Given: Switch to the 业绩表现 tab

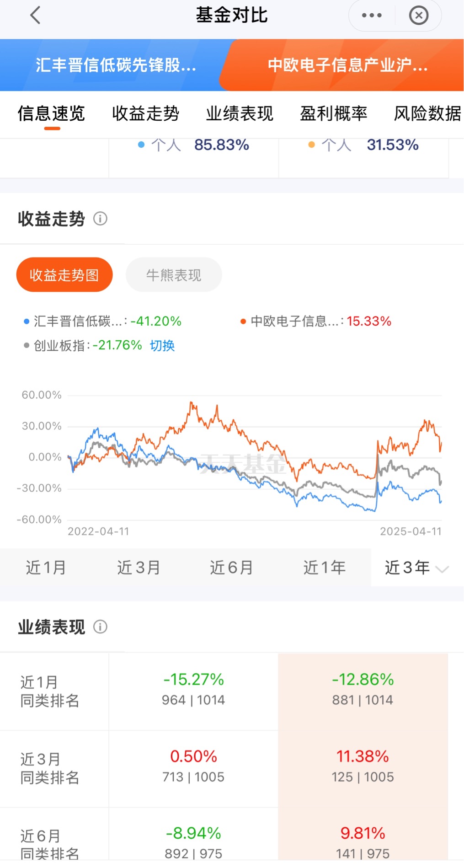Looking at the screenshot, I should pyautogui.click(x=240, y=113).
